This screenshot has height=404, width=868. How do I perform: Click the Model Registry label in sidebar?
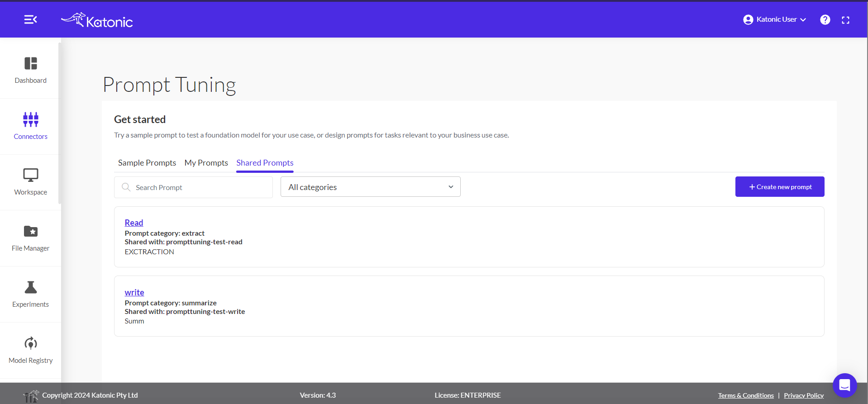pos(31,361)
